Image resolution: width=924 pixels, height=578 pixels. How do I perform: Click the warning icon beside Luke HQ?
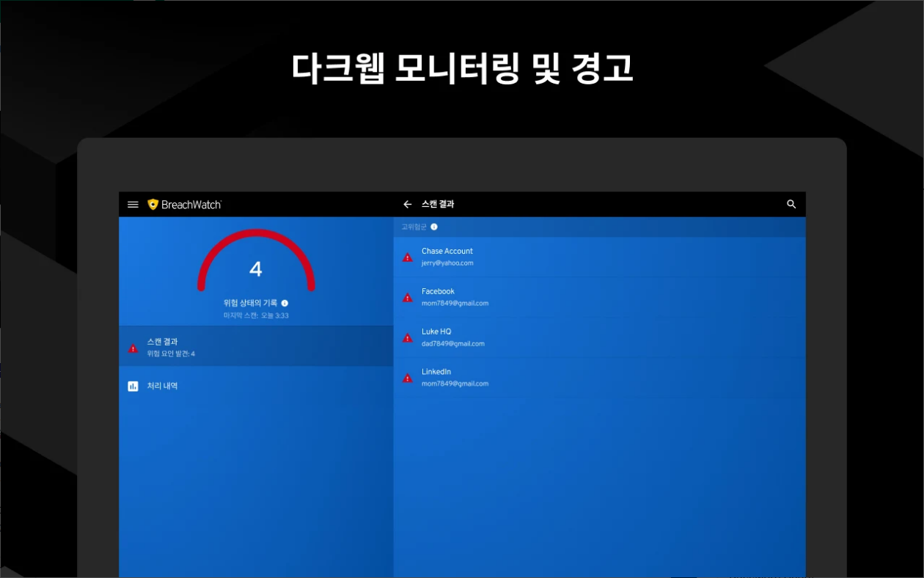point(408,337)
